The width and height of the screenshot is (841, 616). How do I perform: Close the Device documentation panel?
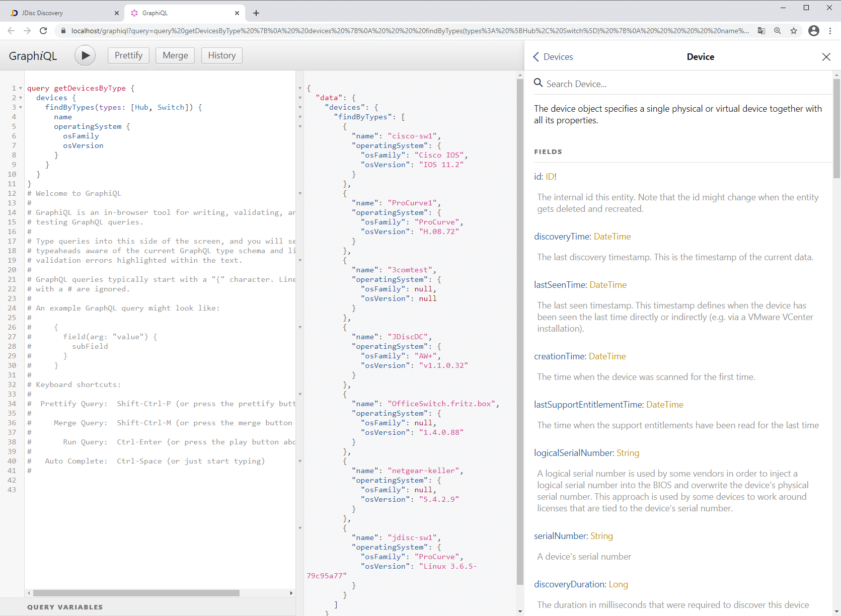click(x=826, y=56)
